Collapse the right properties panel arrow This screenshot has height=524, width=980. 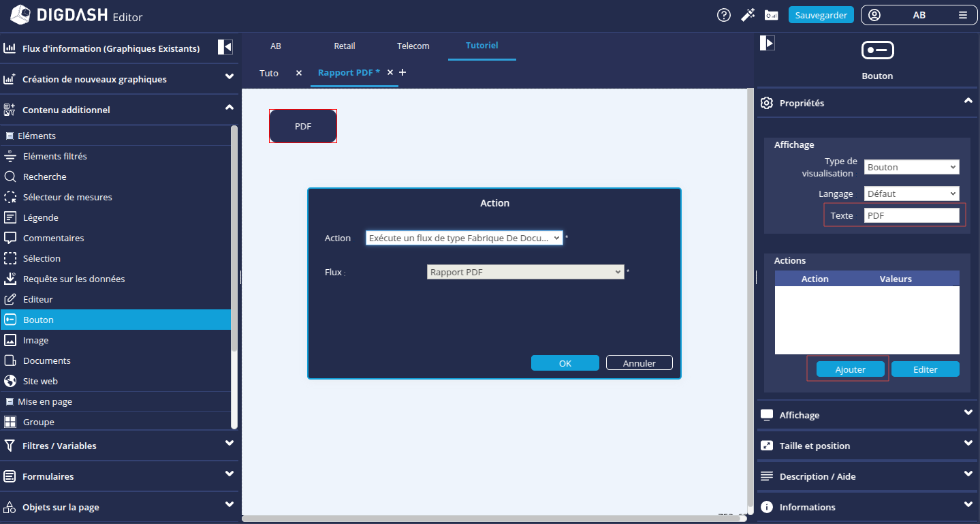click(x=767, y=43)
